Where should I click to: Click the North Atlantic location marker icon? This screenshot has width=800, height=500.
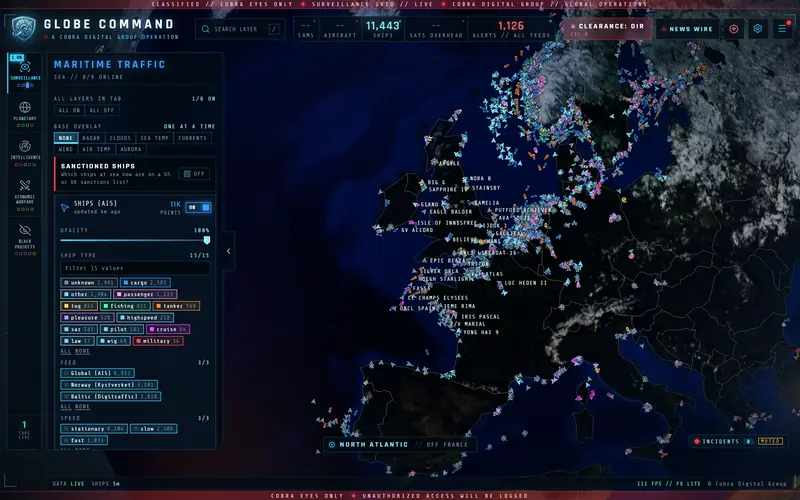tap(332, 444)
